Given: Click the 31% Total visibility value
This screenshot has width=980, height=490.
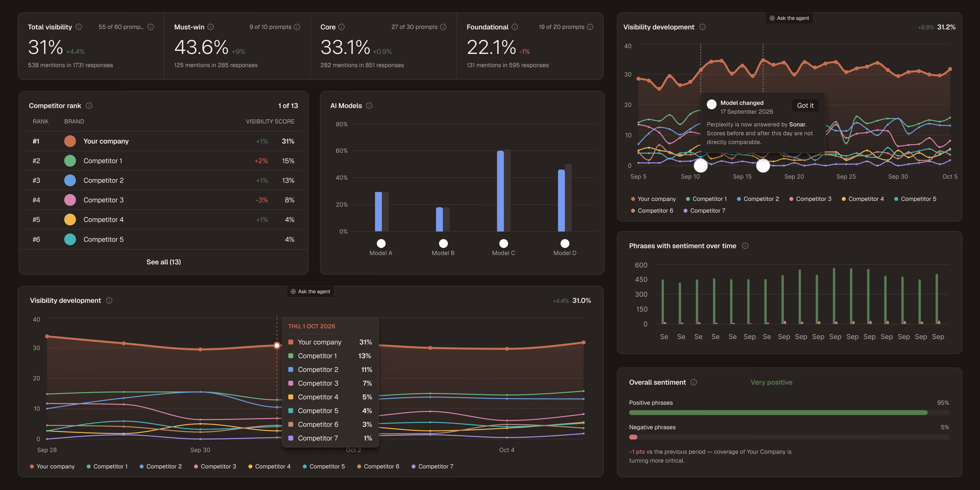Looking at the screenshot, I should coord(45,48).
